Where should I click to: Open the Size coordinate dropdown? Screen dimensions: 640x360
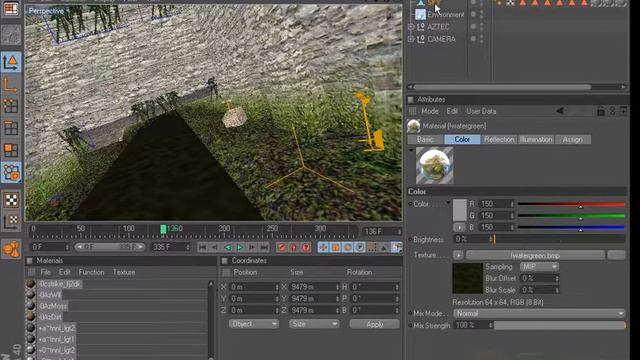click(314, 324)
